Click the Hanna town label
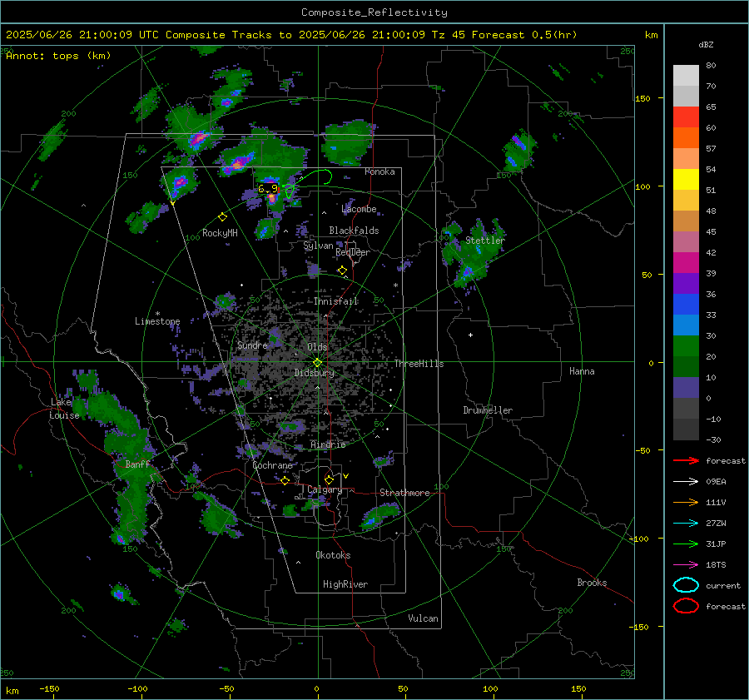The image size is (749, 700). (x=582, y=371)
